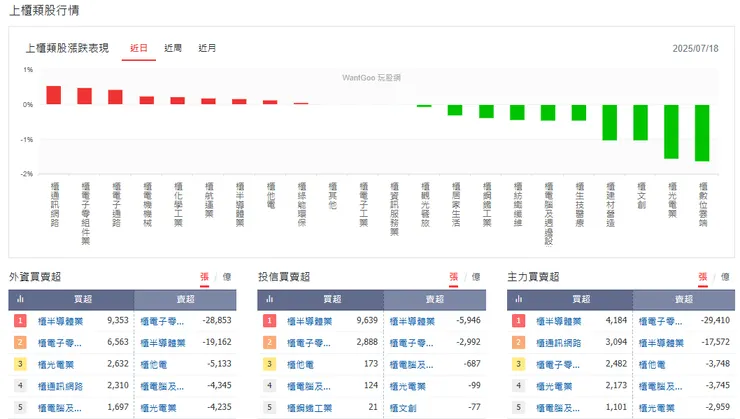Open 櫃通訊網路 in 主力 買超 rank 2
The image size is (740, 419).
[559, 343]
